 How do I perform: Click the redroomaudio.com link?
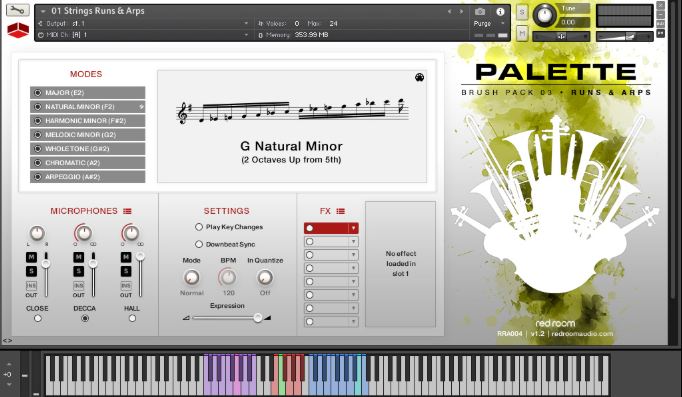click(x=582, y=334)
